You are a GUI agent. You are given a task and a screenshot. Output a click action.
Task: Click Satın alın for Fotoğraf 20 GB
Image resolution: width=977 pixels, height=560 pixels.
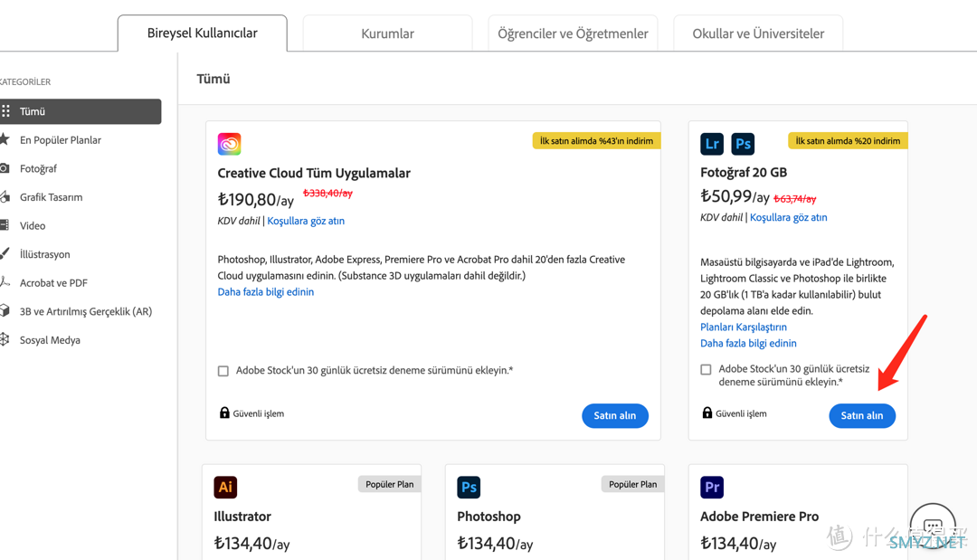[x=862, y=415]
